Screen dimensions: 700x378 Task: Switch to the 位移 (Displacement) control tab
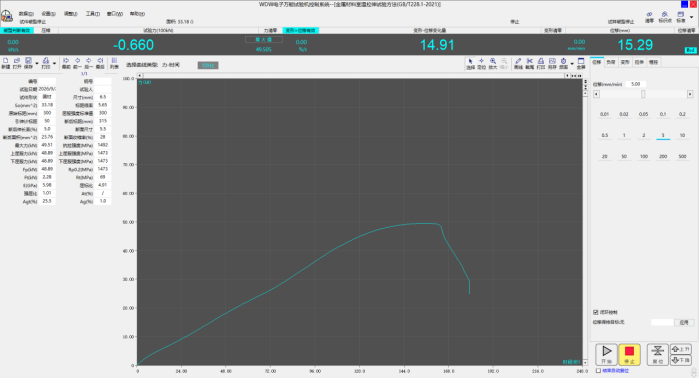(x=597, y=62)
